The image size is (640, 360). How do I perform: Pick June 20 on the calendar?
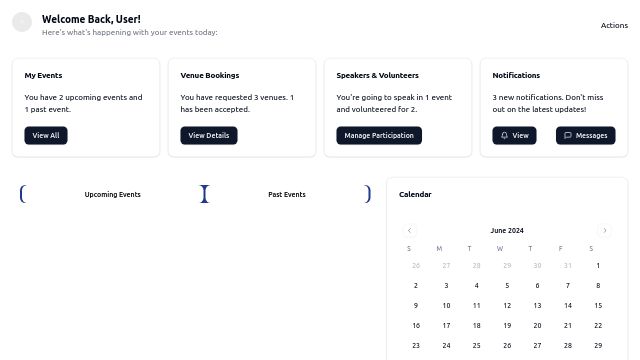[537, 326]
